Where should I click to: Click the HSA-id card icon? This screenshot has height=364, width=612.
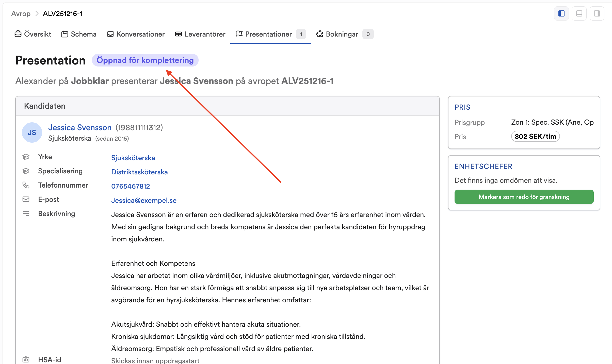pos(26,359)
